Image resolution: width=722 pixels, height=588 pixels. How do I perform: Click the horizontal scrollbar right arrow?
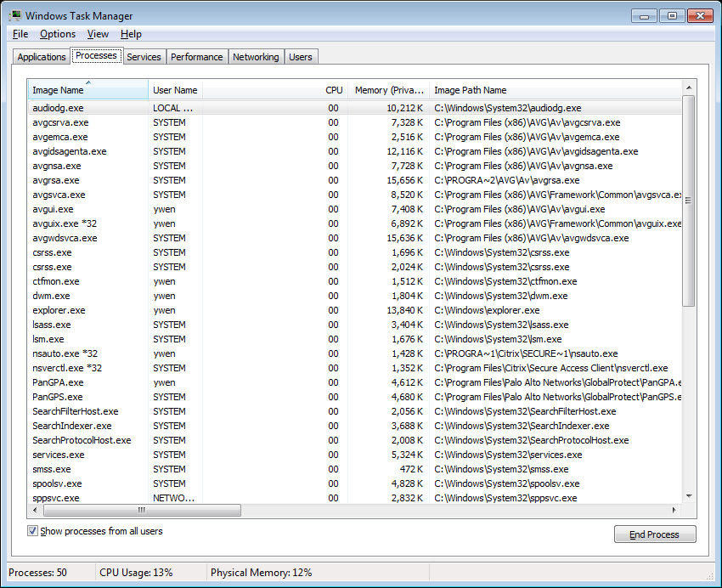tap(674, 510)
